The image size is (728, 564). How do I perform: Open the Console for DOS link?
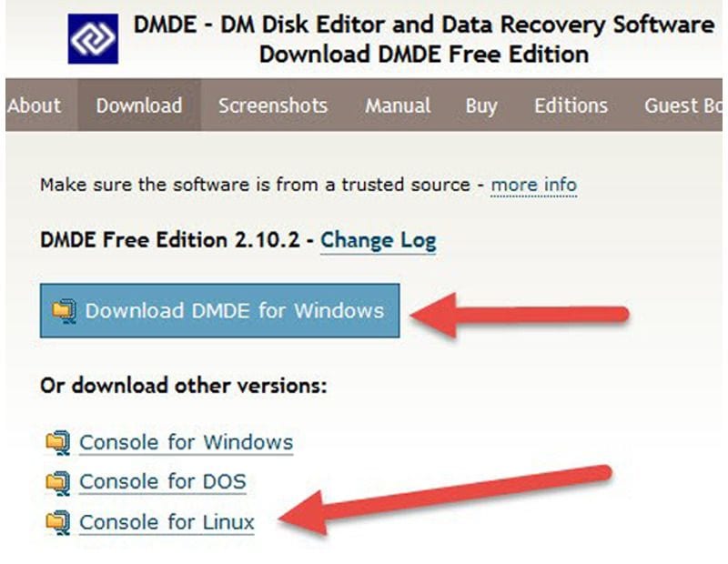tap(163, 482)
